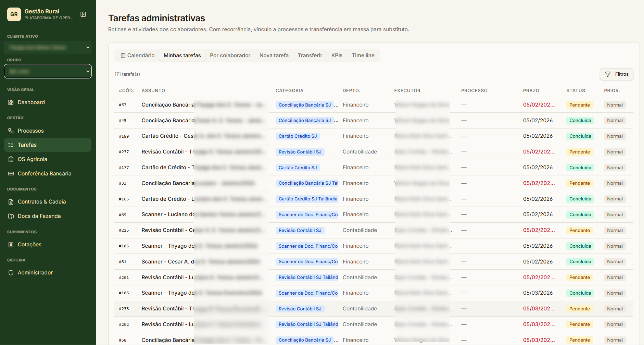This screenshot has width=644, height=345.
Task: Click the Cotações receipt icon
Action: point(11,245)
